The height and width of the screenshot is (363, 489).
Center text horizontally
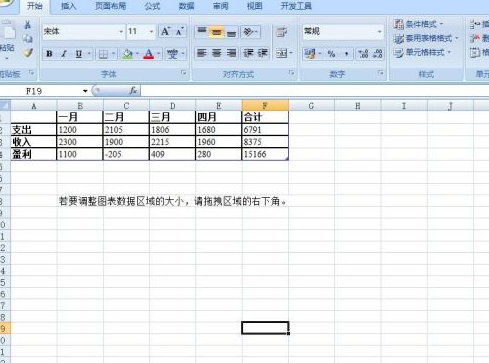(217, 53)
